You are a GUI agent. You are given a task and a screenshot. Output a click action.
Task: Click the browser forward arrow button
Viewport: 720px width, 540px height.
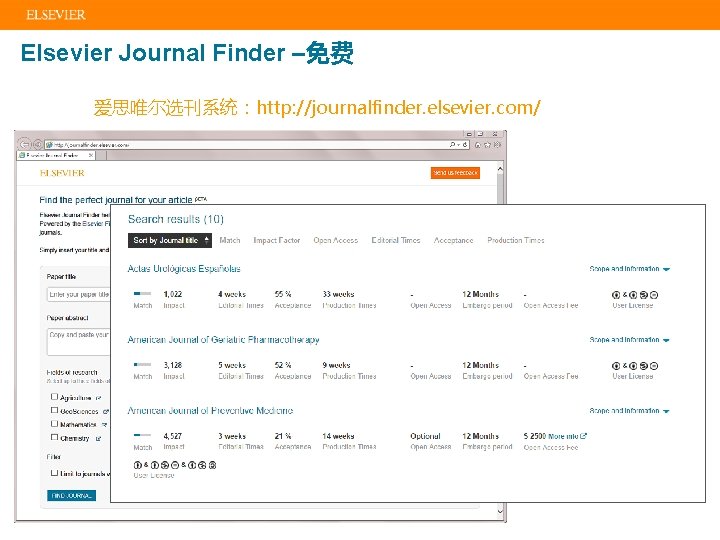38,144
